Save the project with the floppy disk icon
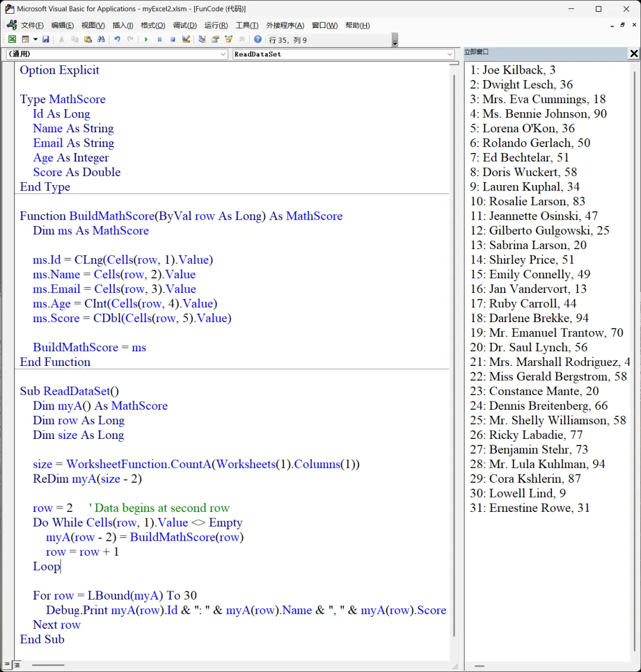 (46, 39)
